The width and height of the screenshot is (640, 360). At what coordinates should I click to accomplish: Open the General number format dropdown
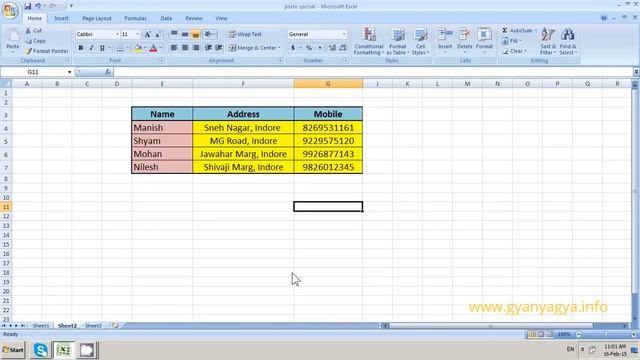point(344,34)
